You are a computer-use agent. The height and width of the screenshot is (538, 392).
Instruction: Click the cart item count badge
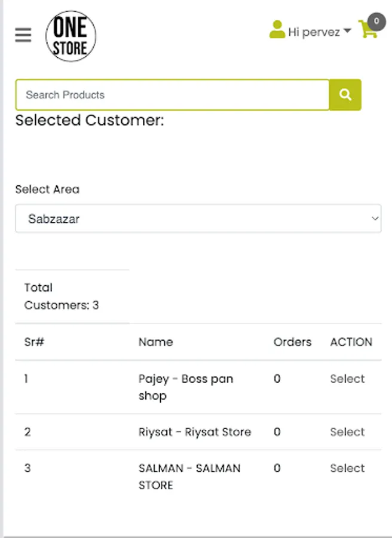point(376,22)
